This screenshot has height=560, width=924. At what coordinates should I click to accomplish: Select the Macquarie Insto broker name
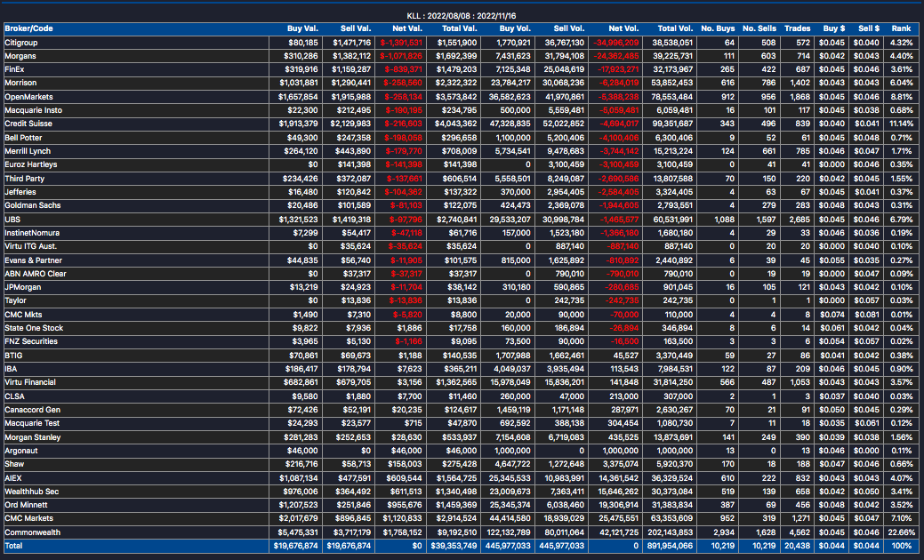33,110
